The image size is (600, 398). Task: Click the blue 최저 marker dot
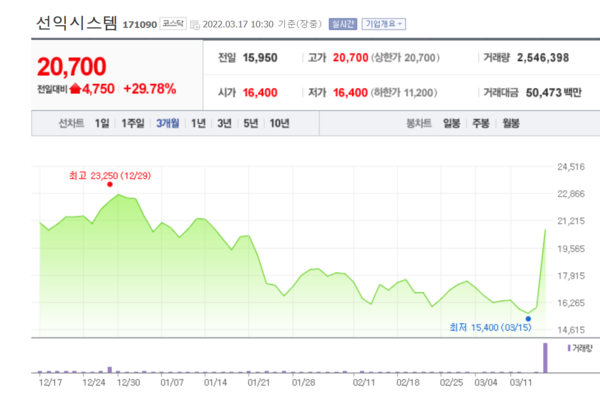tap(528, 319)
